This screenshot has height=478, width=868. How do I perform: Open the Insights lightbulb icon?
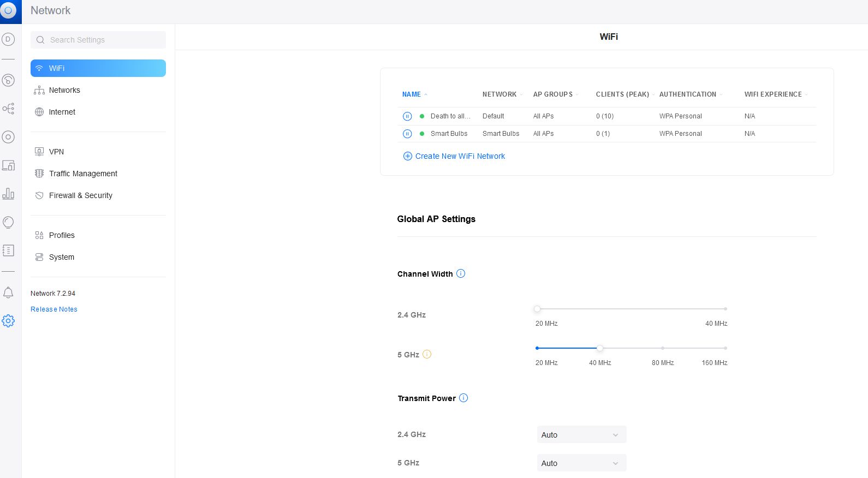8,222
